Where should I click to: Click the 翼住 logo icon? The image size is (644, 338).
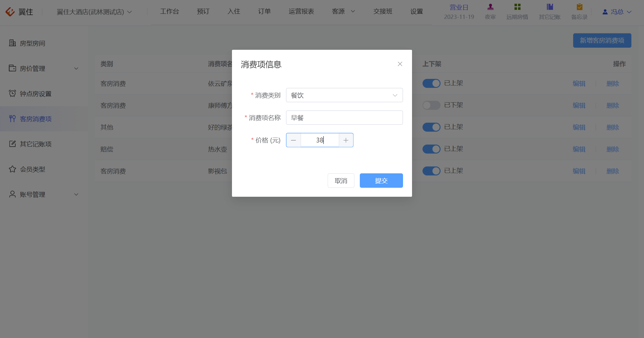pyautogui.click(x=10, y=12)
